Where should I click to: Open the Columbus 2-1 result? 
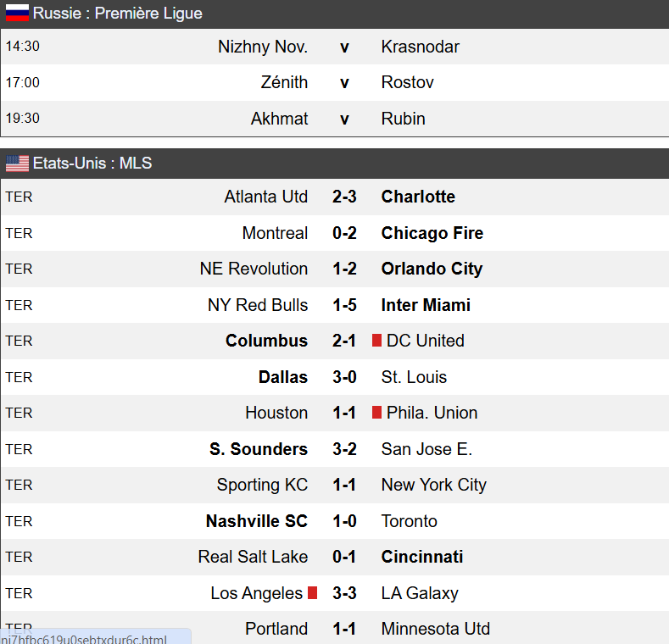[x=344, y=341]
